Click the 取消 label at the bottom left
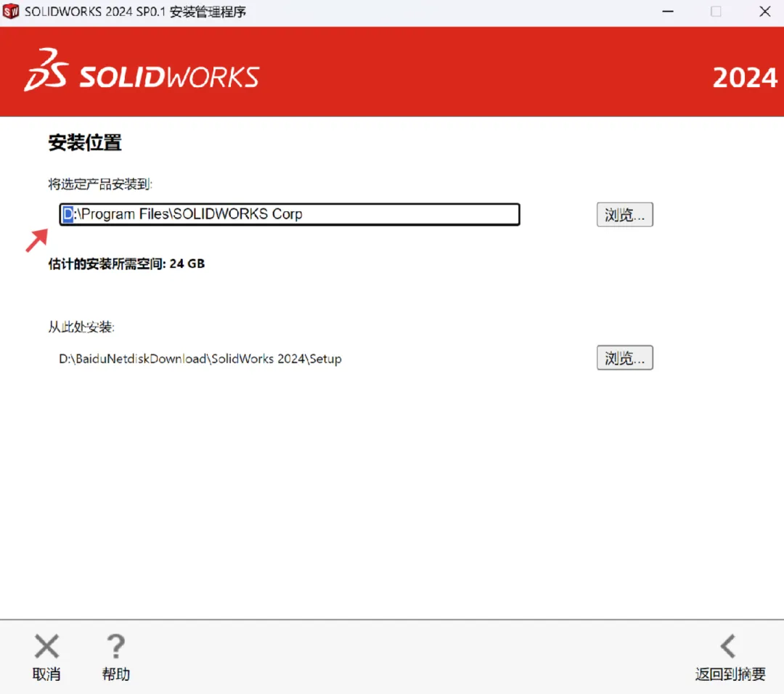Viewport: 784px width, 694px height. pos(46,674)
